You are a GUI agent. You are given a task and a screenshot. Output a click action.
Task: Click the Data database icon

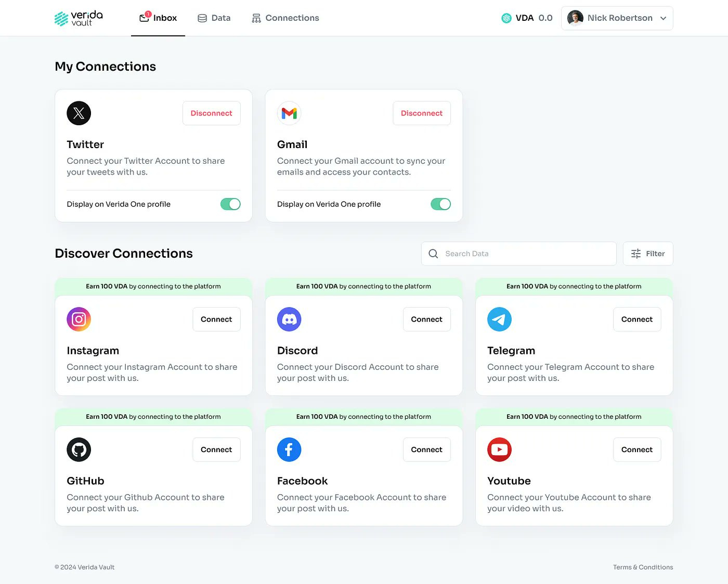point(202,18)
